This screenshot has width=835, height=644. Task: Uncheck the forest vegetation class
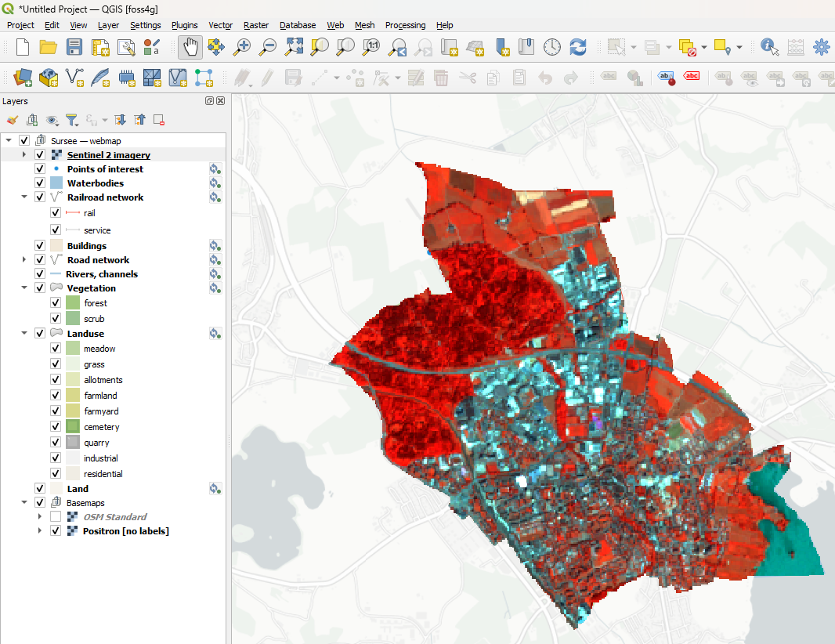(56, 303)
